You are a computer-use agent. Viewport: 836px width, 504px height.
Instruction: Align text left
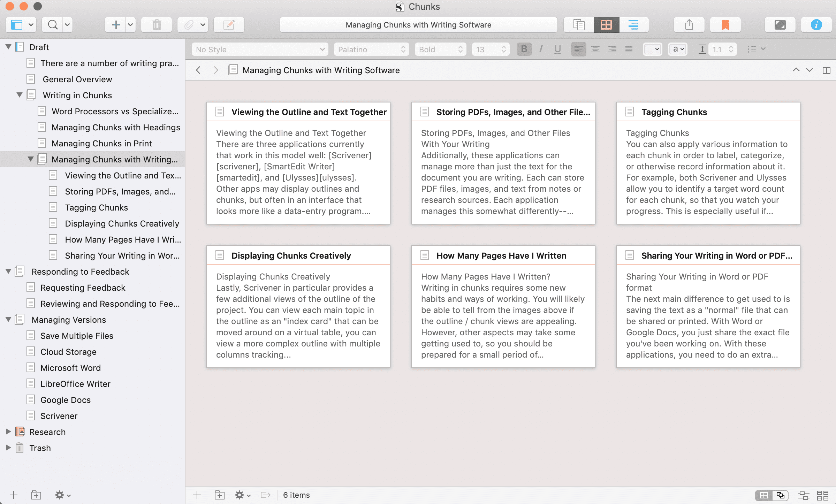click(x=578, y=49)
